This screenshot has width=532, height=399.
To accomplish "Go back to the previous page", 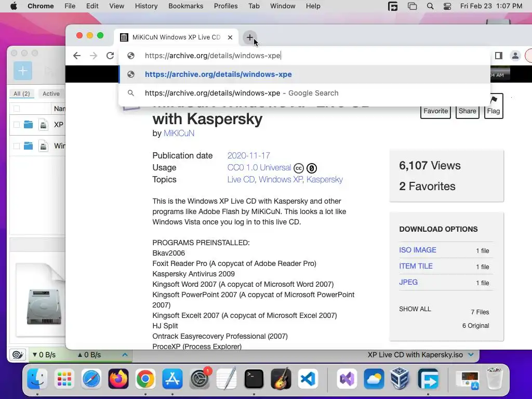I will (77, 56).
